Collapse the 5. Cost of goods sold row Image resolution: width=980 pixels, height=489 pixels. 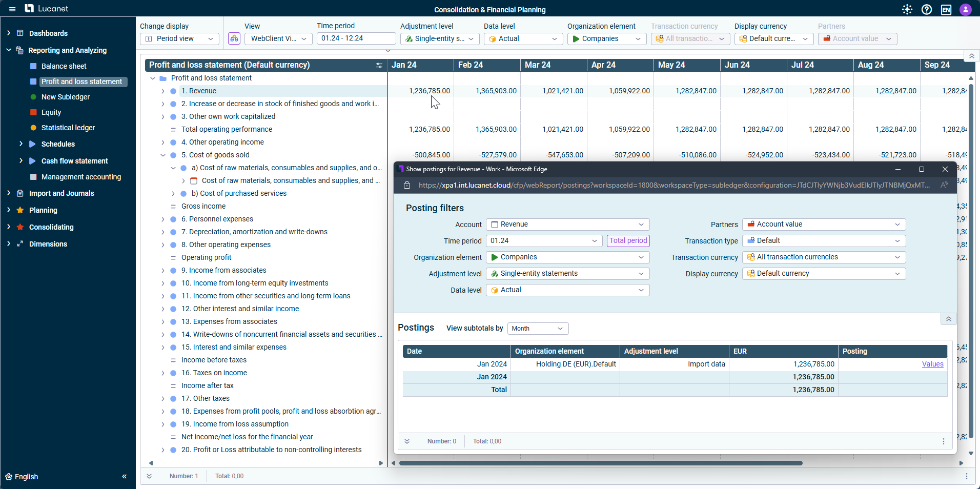tap(163, 155)
